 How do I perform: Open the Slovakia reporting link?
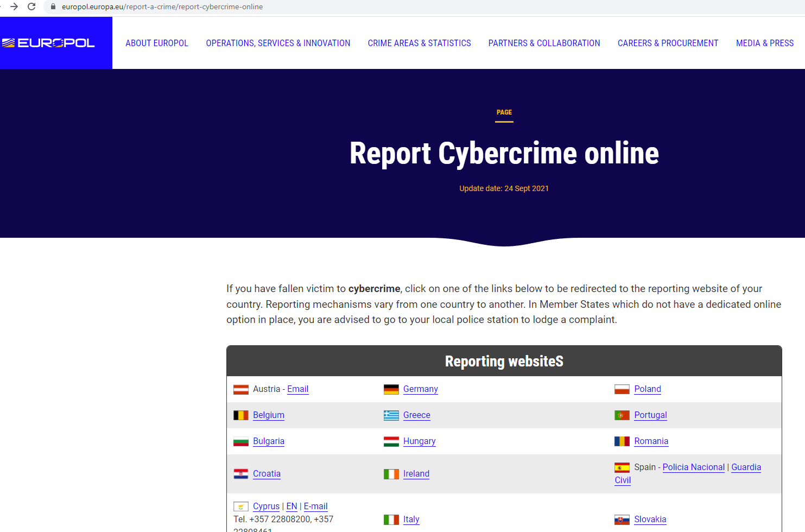[x=650, y=520]
